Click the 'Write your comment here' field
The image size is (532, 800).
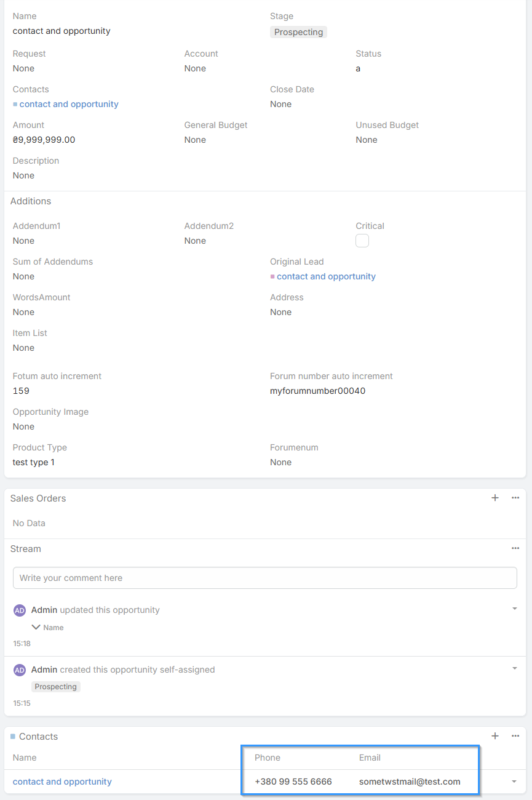(264, 578)
